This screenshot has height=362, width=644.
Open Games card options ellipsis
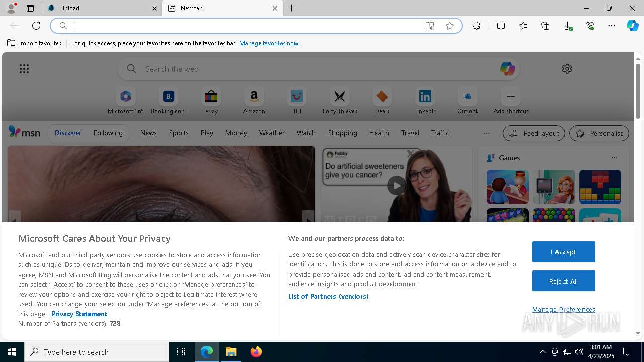coord(614,158)
